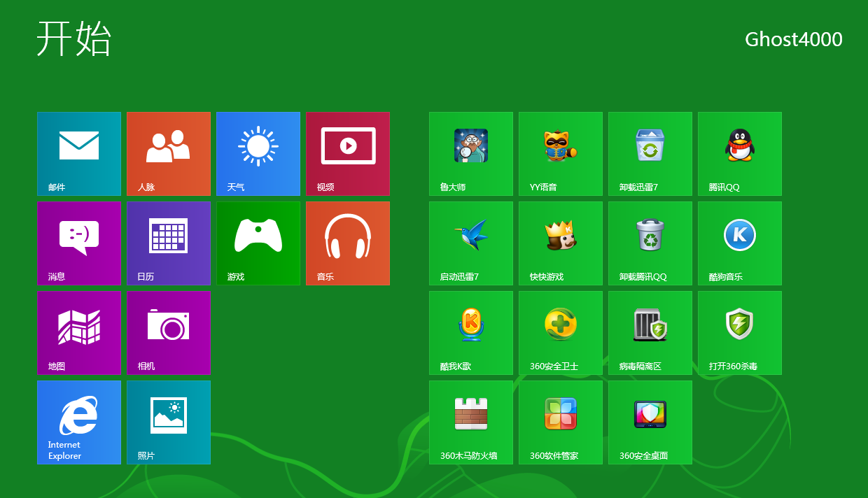The width and height of the screenshot is (868, 498).
Task: Open 360软件管家 software manager tile
Action: pyautogui.click(x=561, y=422)
